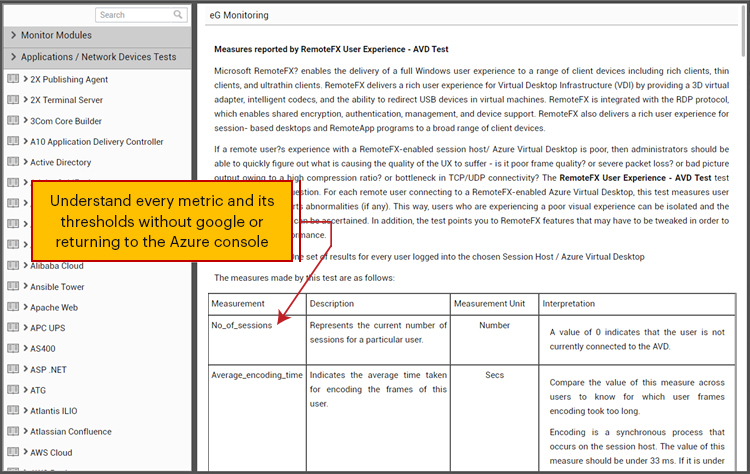Open the ATG tree item

[38, 390]
